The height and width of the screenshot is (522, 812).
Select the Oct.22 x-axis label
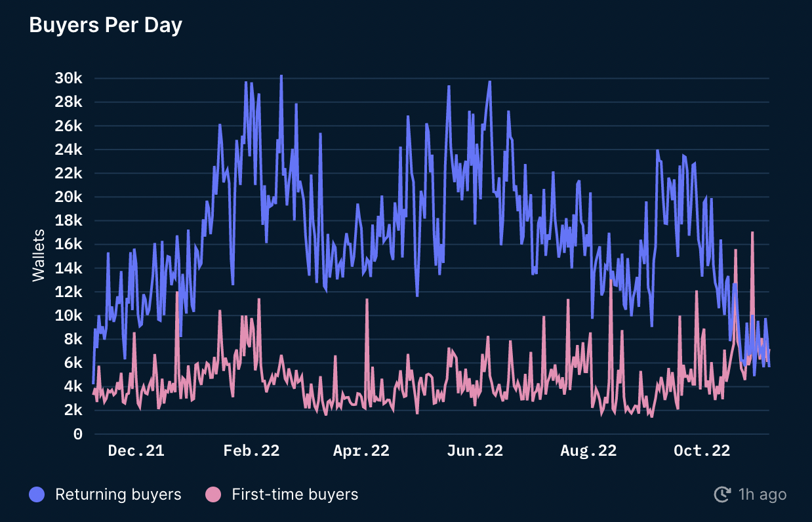702,451
